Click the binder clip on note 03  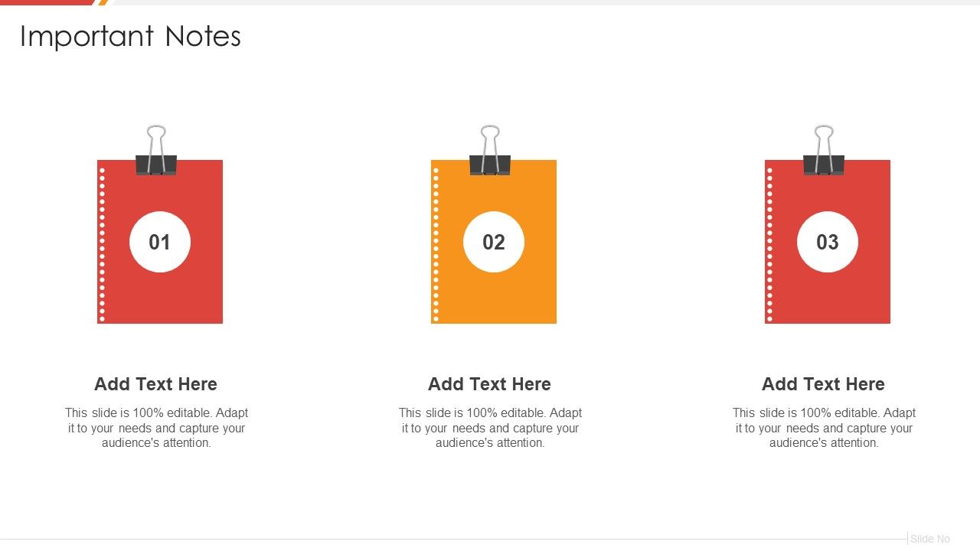click(x=824, y=151)
